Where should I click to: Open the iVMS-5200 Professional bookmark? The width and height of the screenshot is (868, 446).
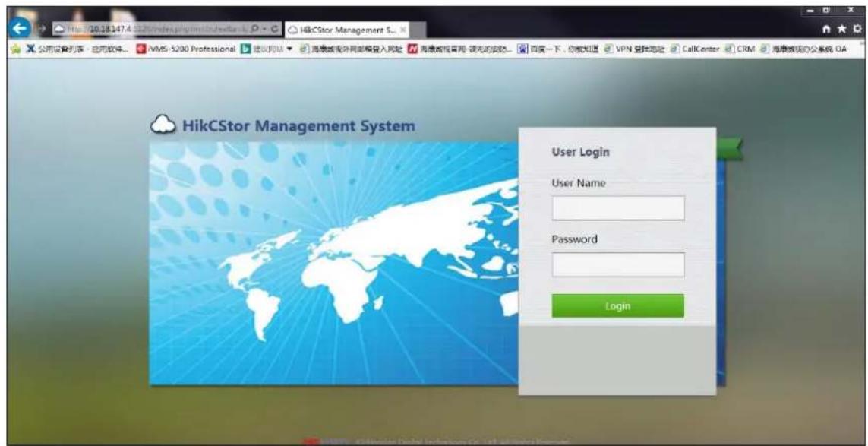pos(185,49)
